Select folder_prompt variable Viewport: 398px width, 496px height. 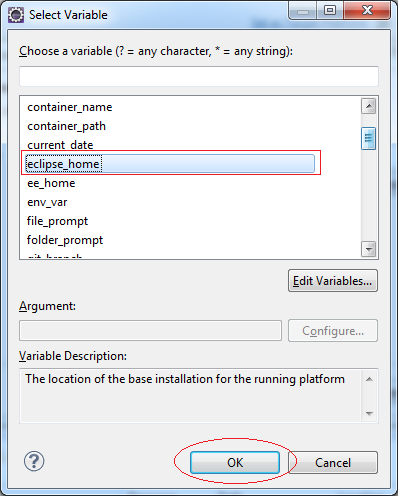[x=65, y=240]
